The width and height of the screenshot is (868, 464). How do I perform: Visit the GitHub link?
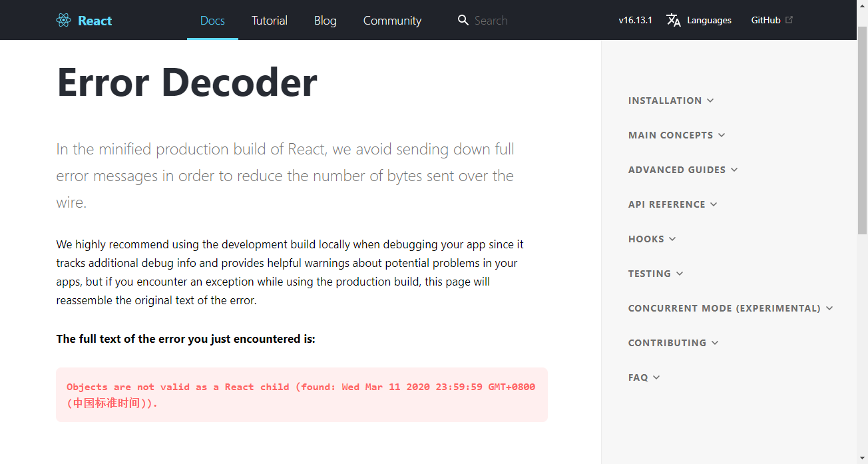(x=765, y=21)
